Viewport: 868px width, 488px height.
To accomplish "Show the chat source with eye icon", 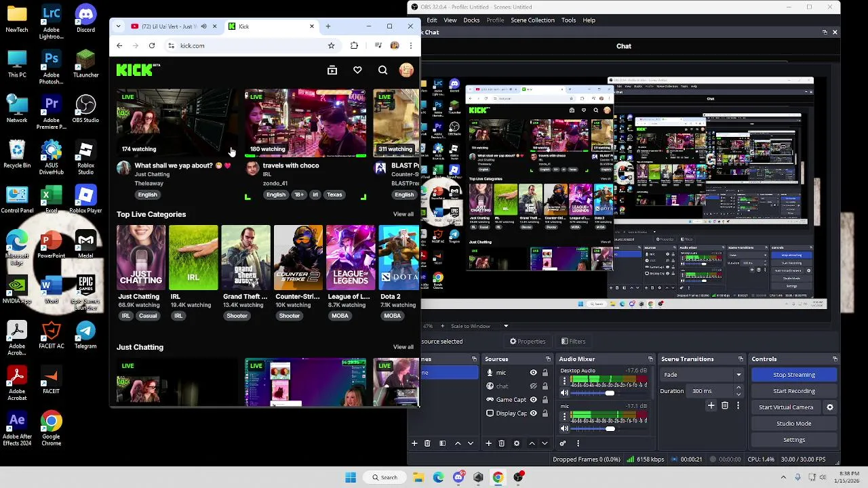I will coord(533,386).
